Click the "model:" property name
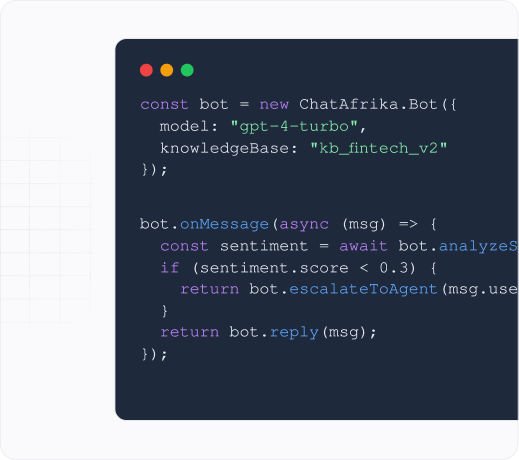Image resolution: width=519 pixels, height=460 pixels. point(189,127)
